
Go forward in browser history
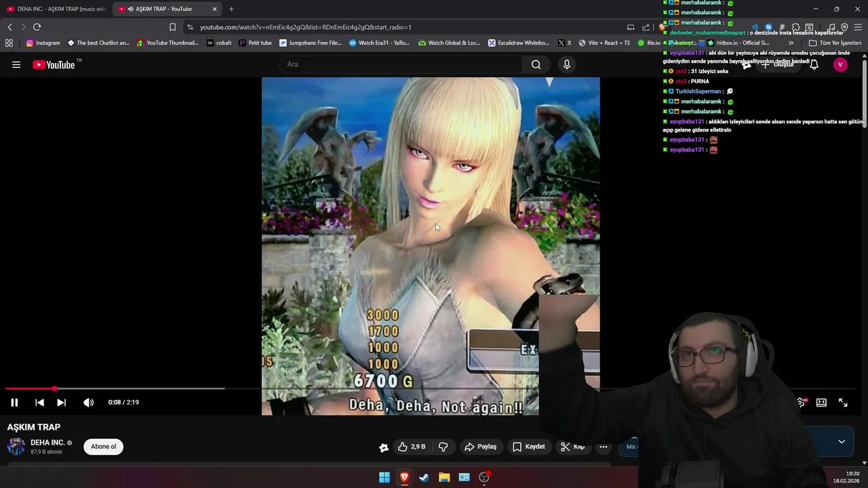[23, 27]
